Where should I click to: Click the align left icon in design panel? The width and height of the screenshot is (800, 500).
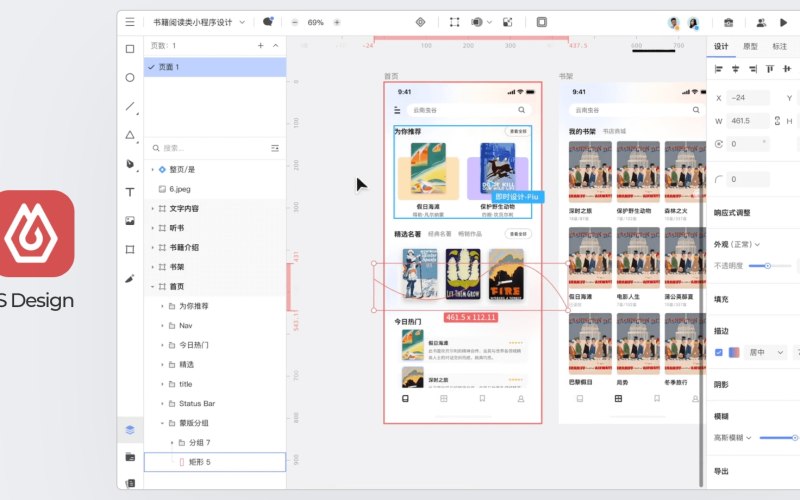click(718, 69)
